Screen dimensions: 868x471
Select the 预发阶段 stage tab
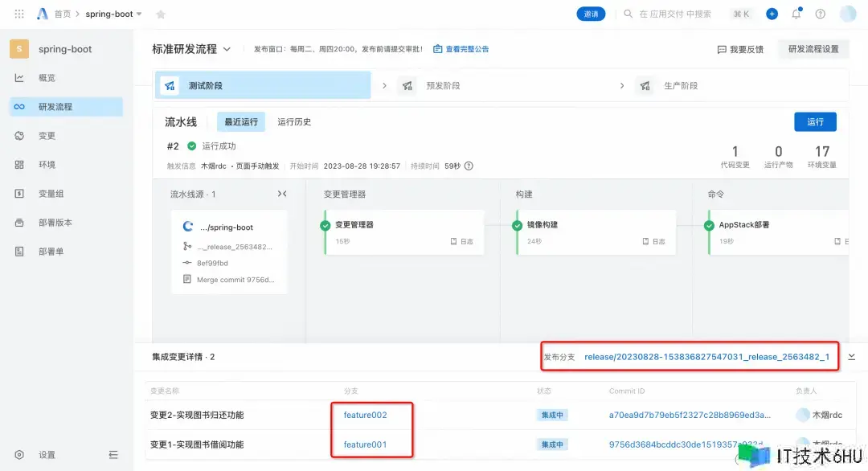pyautogui.click(x=442, y=86)
